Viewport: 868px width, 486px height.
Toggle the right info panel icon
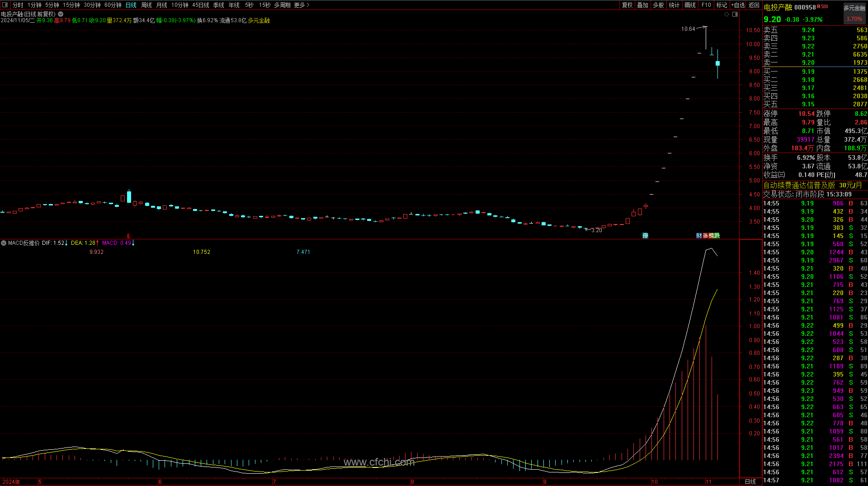(x=735, y=14)
